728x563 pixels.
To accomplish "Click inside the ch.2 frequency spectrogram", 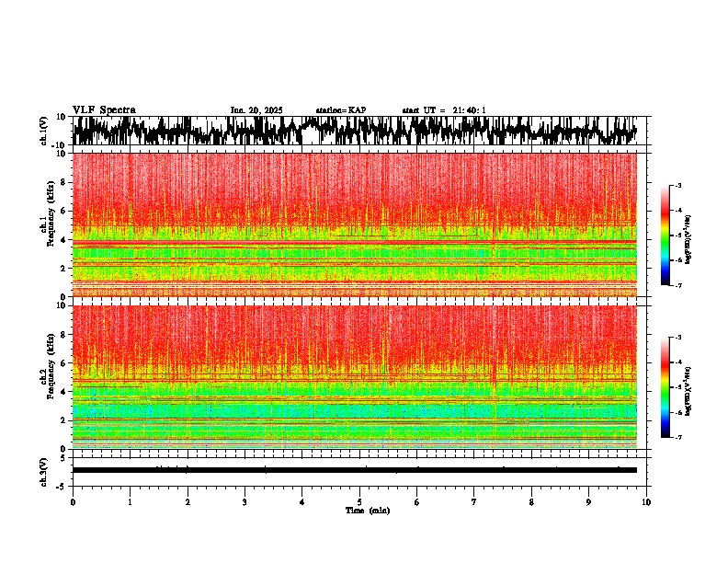I will point(355,377).
